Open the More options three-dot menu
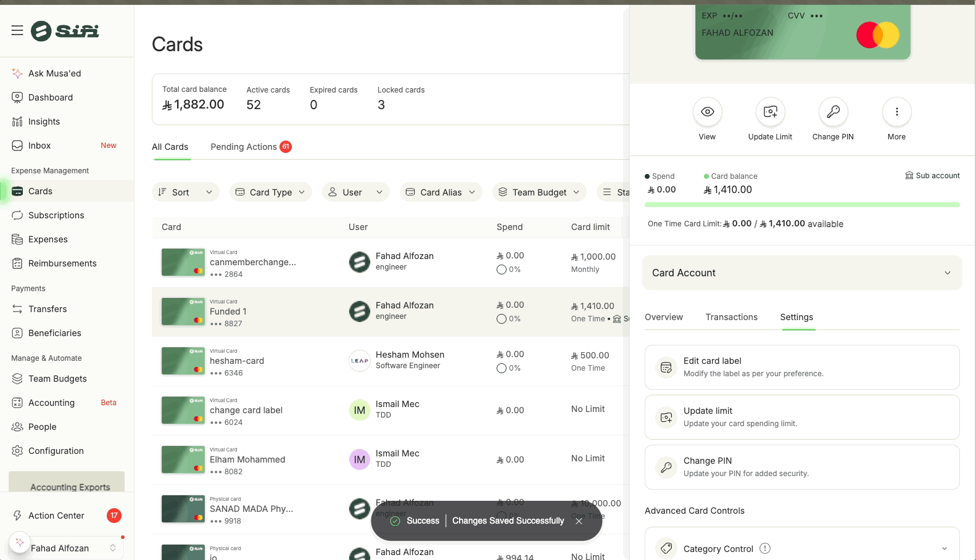976x560 pixels. click(x=896, y=112)
